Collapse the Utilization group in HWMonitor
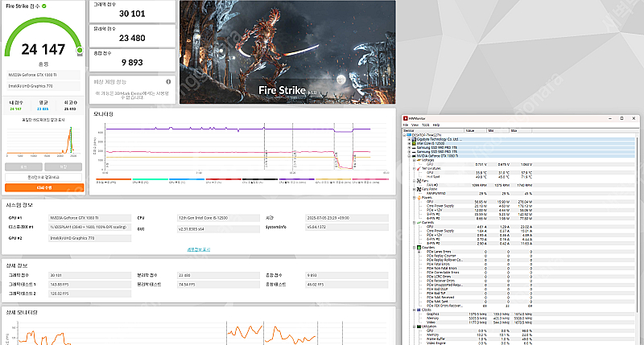 tap(414, 327)
